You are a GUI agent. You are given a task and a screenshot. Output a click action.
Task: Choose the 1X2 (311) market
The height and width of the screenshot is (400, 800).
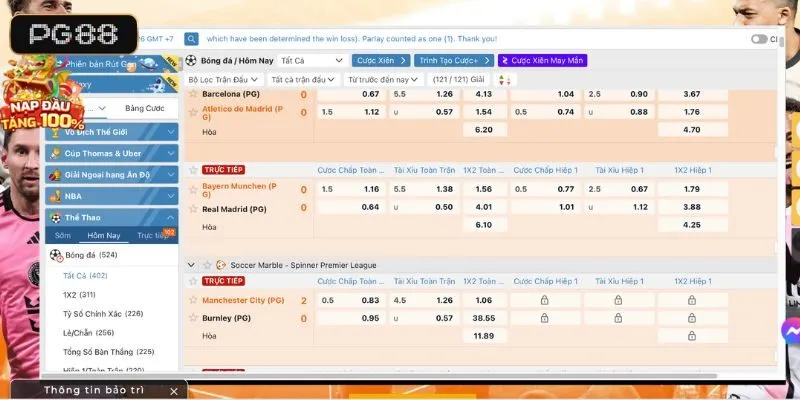pyautogui.click(x=79, y=295)
